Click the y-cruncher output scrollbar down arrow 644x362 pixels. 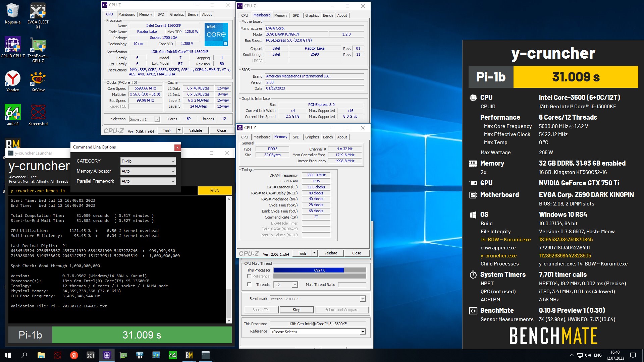[229, 320]
